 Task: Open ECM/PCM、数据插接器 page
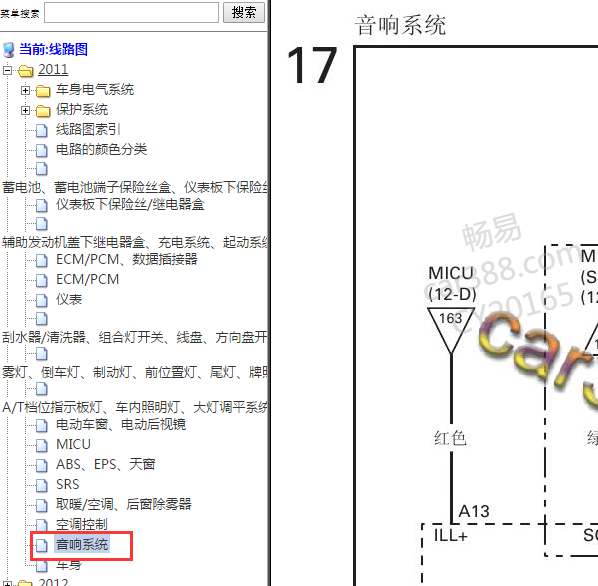(x=127, y=259)
